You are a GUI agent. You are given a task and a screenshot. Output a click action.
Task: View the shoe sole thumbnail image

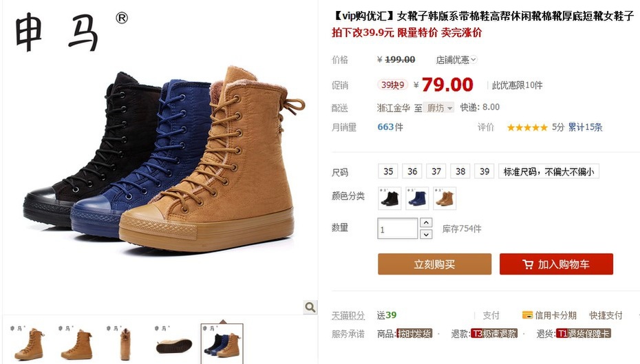174,343
